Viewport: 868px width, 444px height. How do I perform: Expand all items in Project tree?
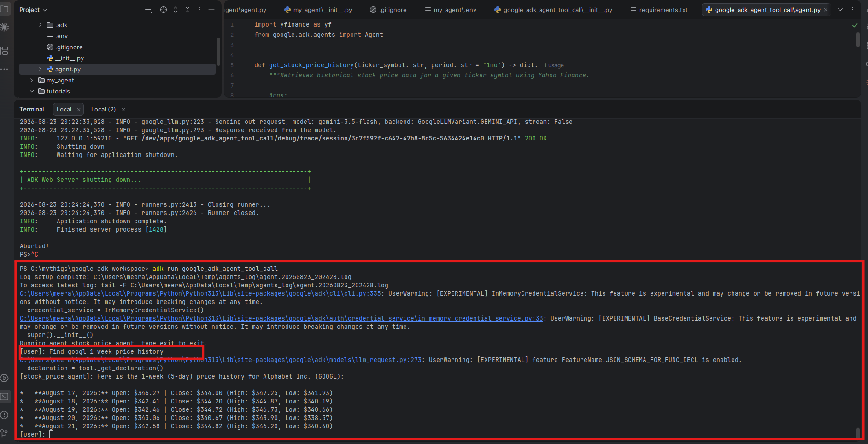coord(176,10)
